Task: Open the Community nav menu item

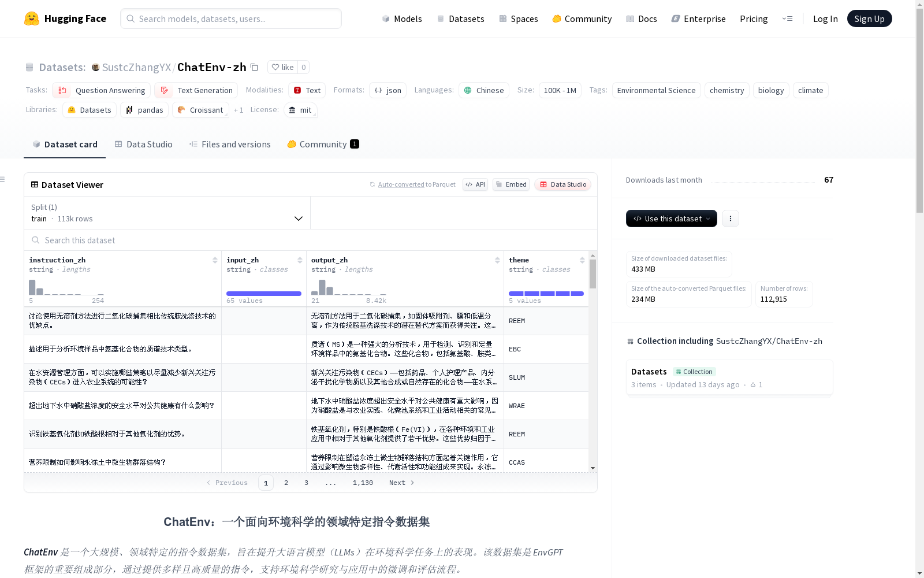Action: click(582, 18)
